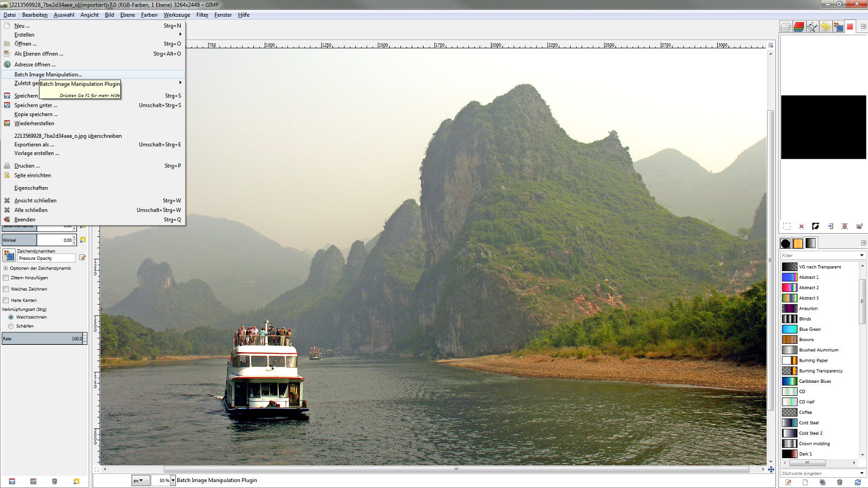Choose Batch Image Manipulation menu entry

pyautogui.click(x=48, y=74)
